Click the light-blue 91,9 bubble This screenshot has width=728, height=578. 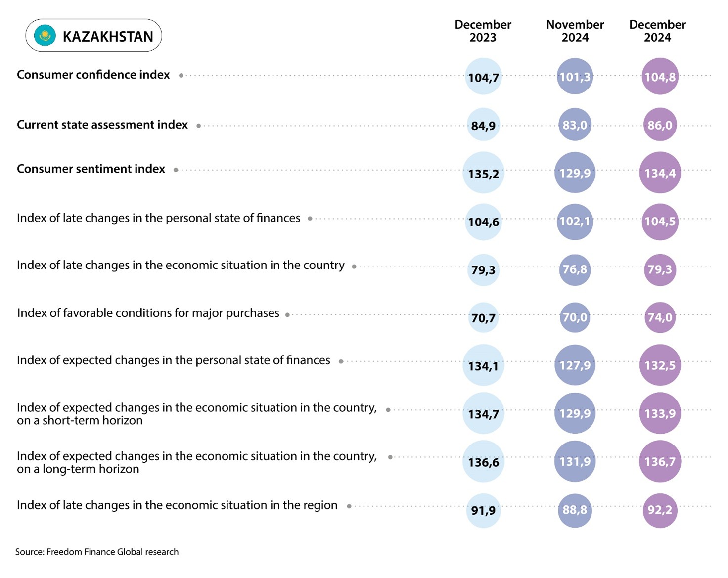(483, 510)
